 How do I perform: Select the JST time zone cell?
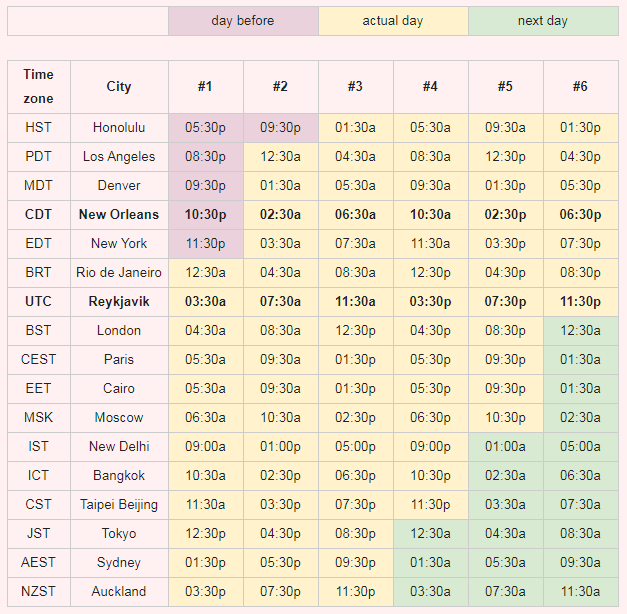[39, 534]
